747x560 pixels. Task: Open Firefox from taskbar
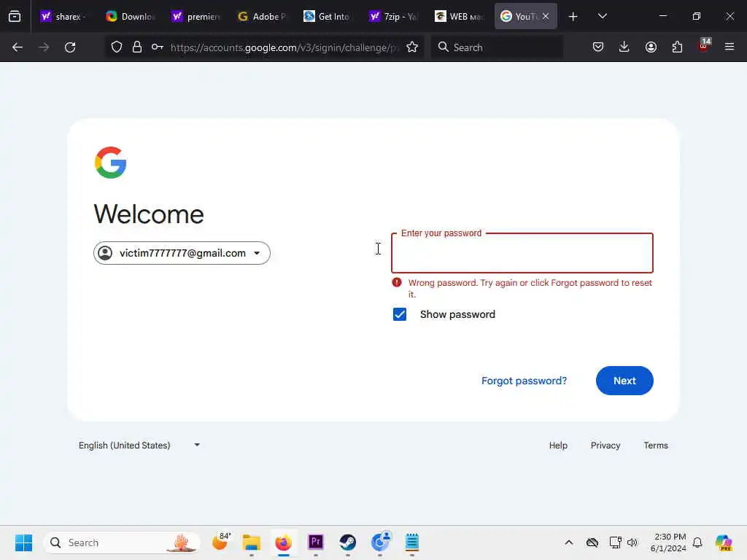284,542
